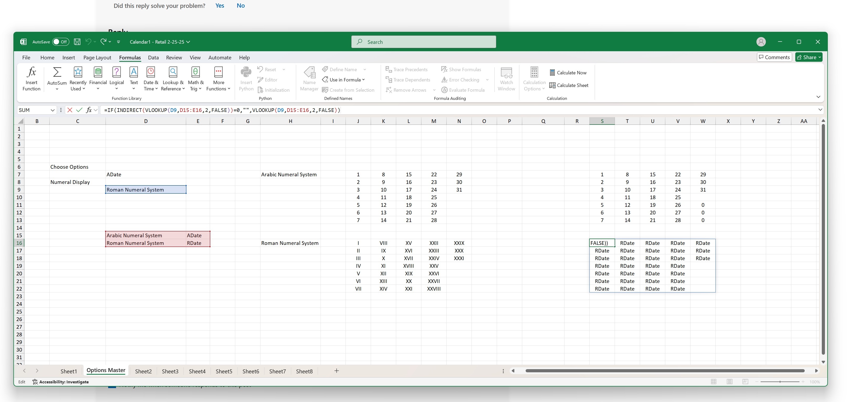This screenshot has height=402, width=868.
Task: Click the Search box in title bar
Action: point(423,42)
